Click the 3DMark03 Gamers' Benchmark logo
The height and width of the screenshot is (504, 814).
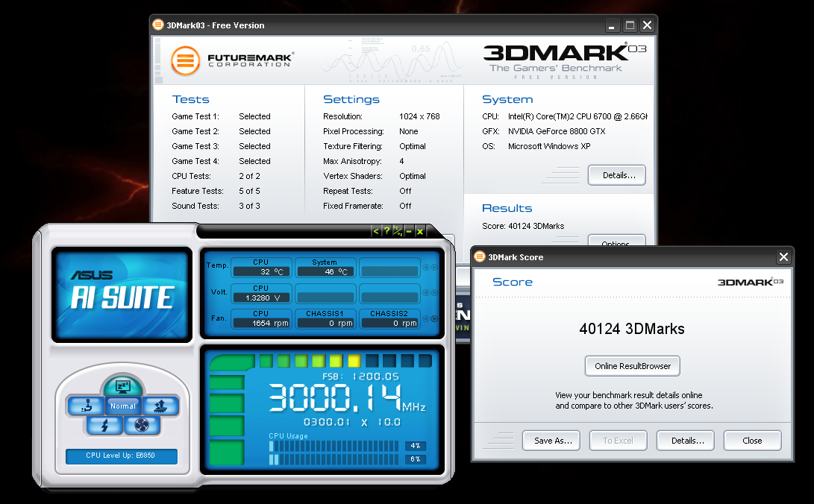coord(564,60)
